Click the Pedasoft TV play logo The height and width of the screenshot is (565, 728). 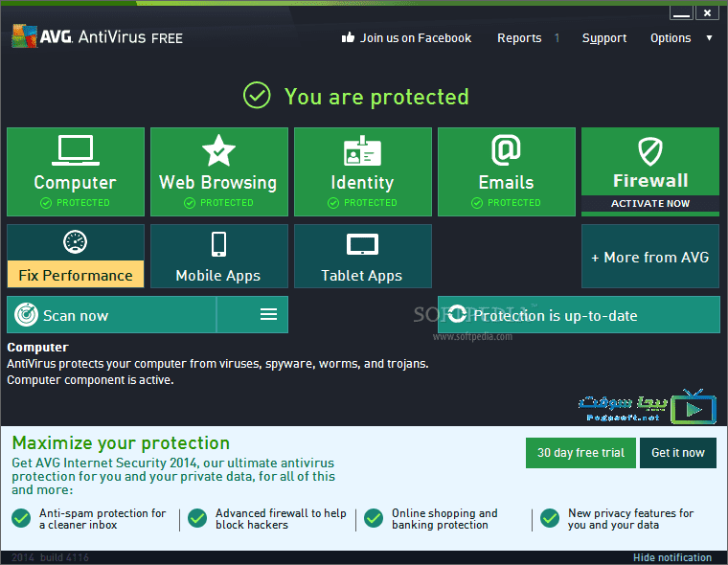pos(694,407)
